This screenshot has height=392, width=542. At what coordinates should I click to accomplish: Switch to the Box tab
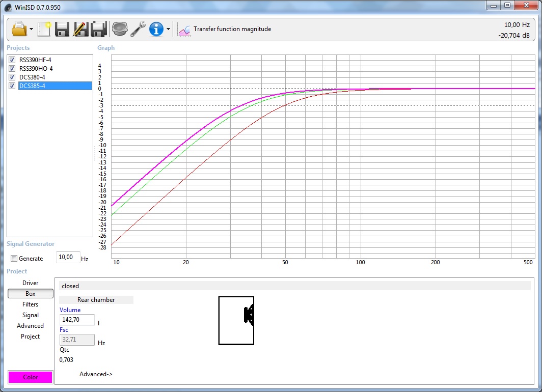coord(31,294)
